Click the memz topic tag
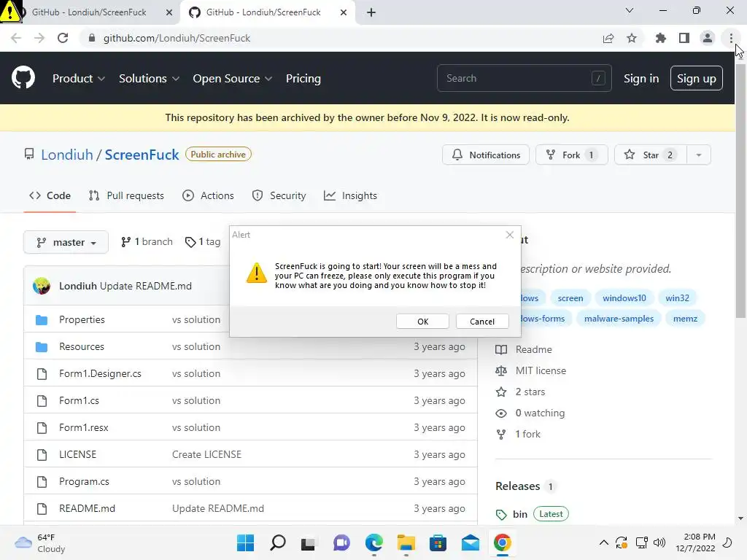747x560 pixels. click(x=685, y=319)
